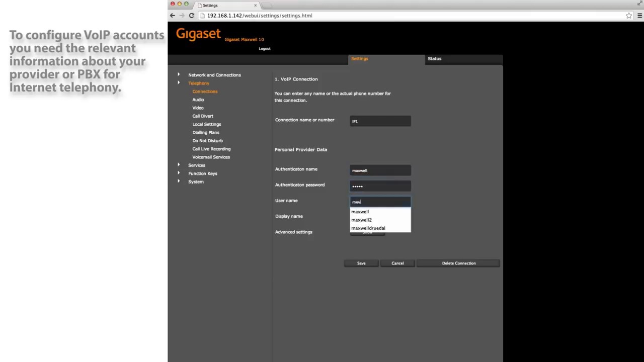Click the Connection name or number field
Image resolution: width=644 pixels, height=362 pixels.
coord(380,121)
